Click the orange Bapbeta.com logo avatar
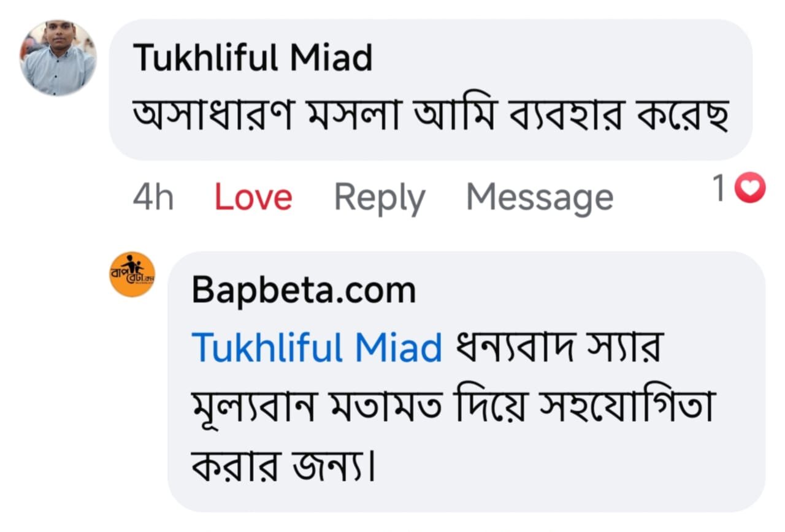 click(x=132, y=274)
